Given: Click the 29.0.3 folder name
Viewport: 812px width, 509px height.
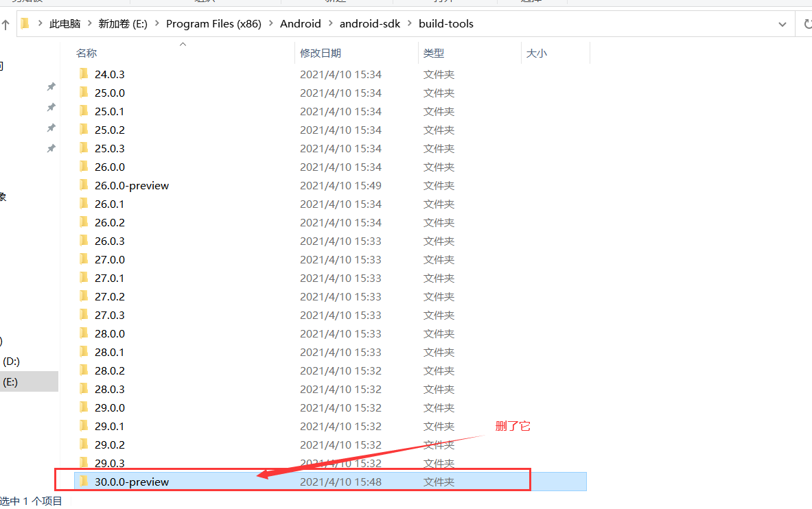Looking at the screenshot, I should coord(110,463).
